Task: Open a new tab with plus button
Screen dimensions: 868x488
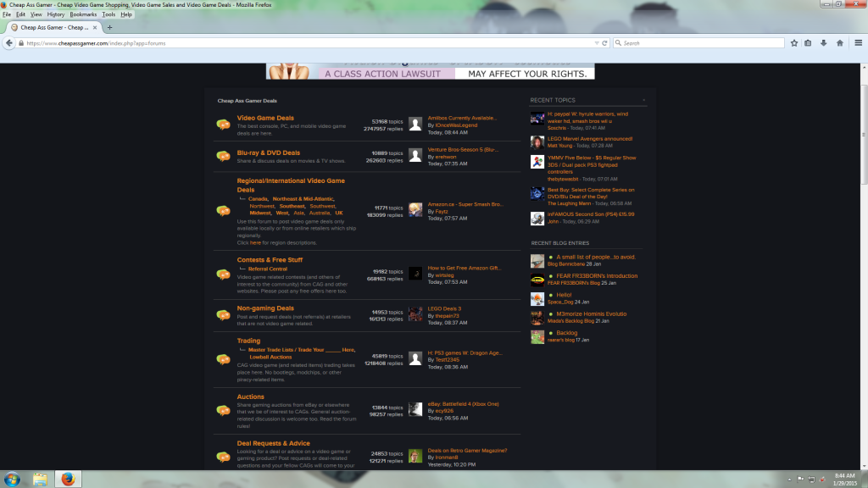Action: (x=109, y=27)
